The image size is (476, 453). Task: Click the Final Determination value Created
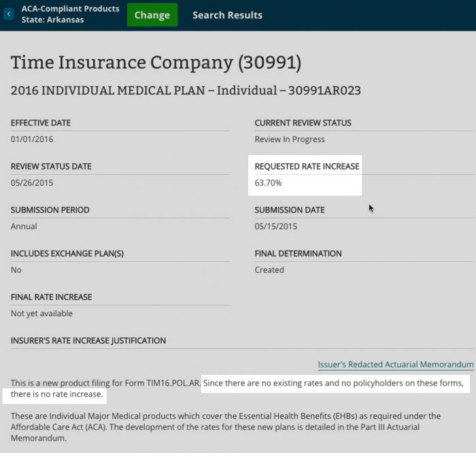(x=269, y=270)
